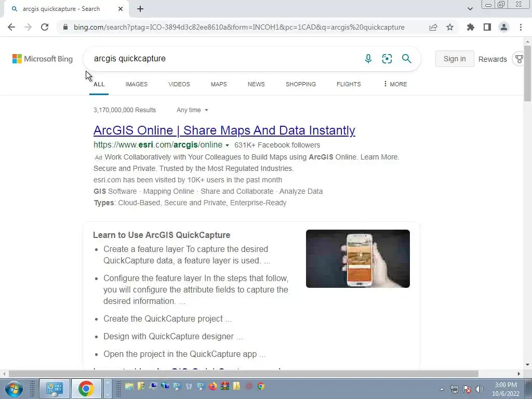Open the Chrome profile avatar
This screenshot has width=532, height=399.
tap(504, 27)
